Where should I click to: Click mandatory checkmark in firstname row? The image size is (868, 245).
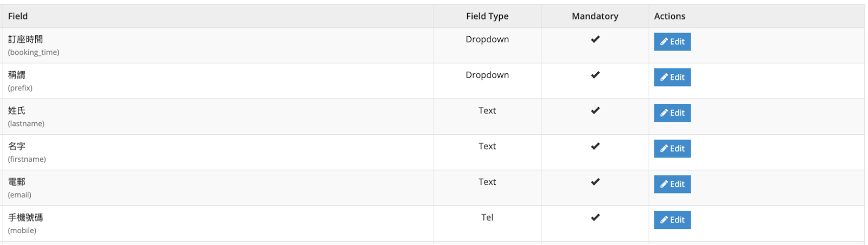point(595,146)
